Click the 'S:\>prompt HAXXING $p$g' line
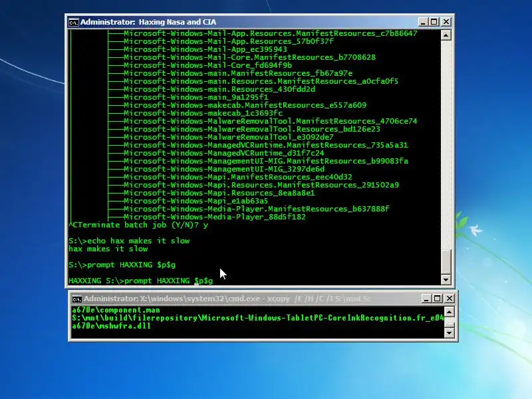The height and width of the screenshot is (399, 532). 122,265
